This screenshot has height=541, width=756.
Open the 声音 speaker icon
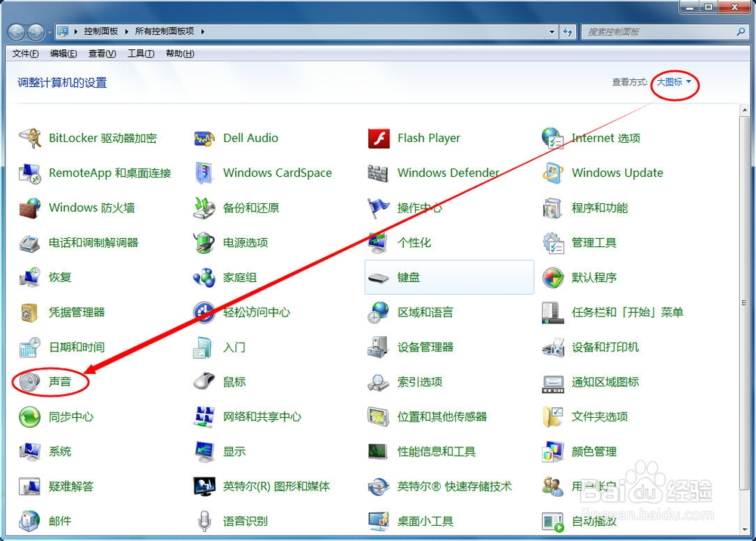coord(30,382)
